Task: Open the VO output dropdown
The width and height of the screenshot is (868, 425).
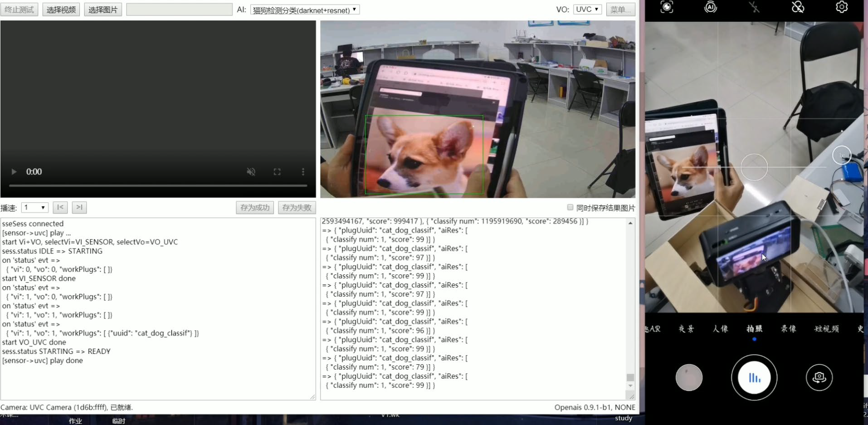Action: click(587, 9)
